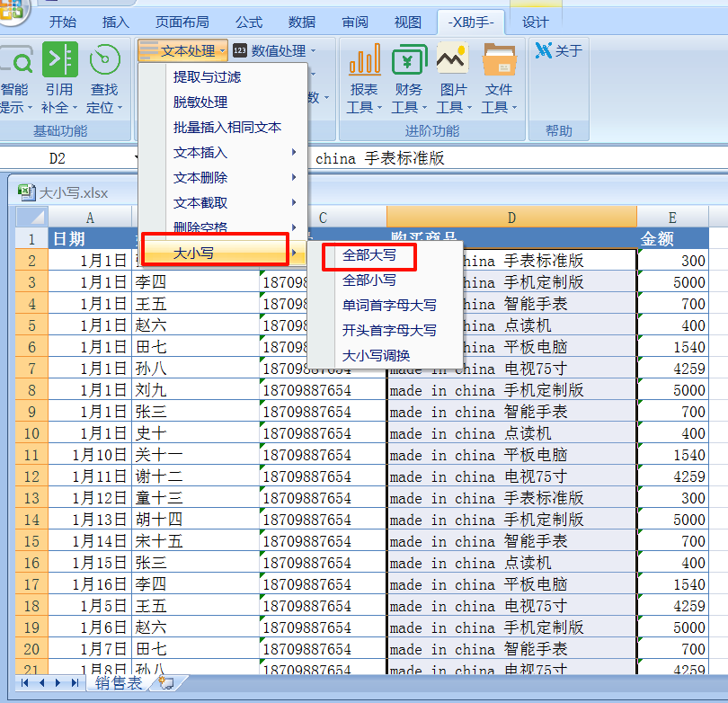
Task: Click row 11's 1540 amount cell
Action: point(673,455)
